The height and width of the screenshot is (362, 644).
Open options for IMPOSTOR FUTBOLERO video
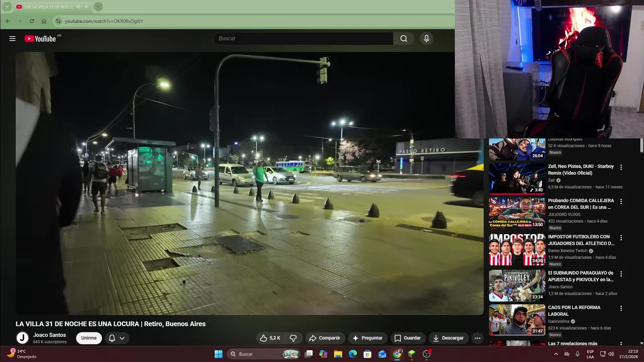621,237
